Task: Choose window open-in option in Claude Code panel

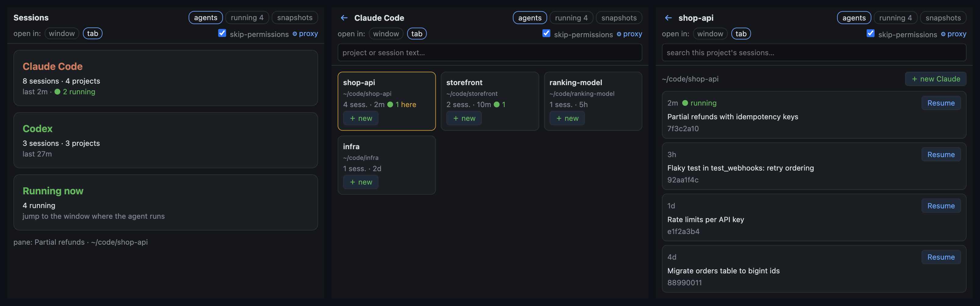Action: [x=386, y=34]
